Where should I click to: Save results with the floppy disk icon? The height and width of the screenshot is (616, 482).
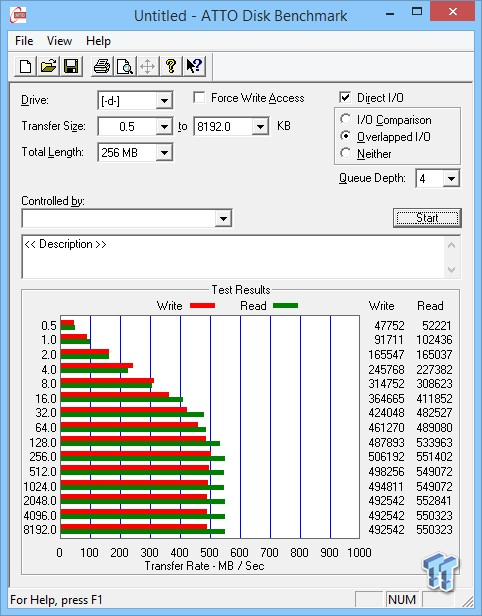coord(71,66)
